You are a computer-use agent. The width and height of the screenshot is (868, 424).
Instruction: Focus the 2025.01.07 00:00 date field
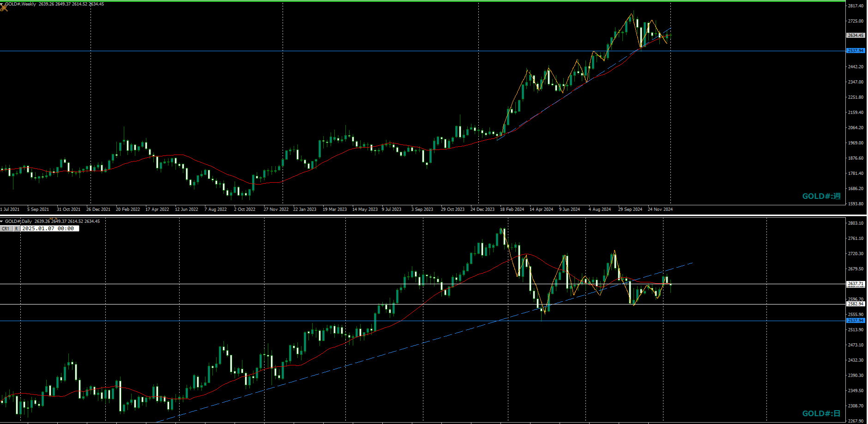(x=50, y=228)
